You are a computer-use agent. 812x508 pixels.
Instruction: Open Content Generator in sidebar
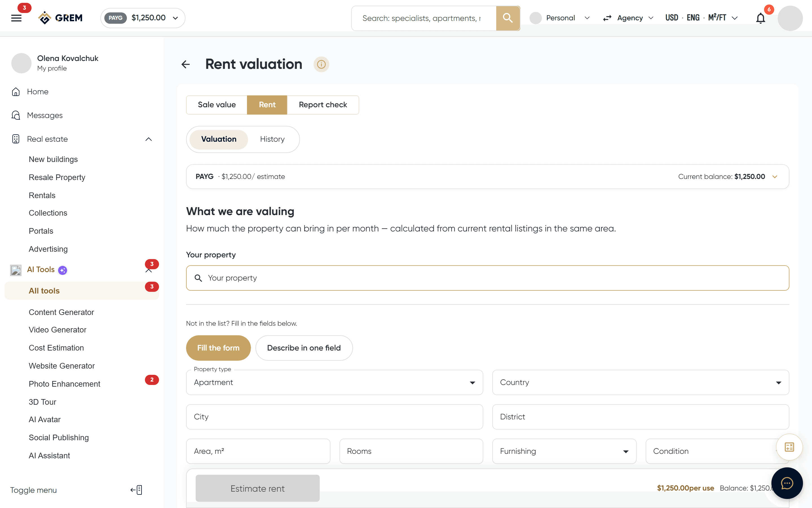(x=61, y=312)
